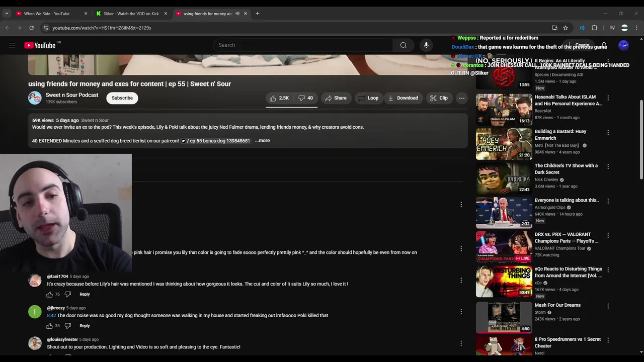Image resolution: width=644 pixels, height=362 pixels.
Task: Subscribe to Sweet n Sour Podcast
Action: coord(122,98)
